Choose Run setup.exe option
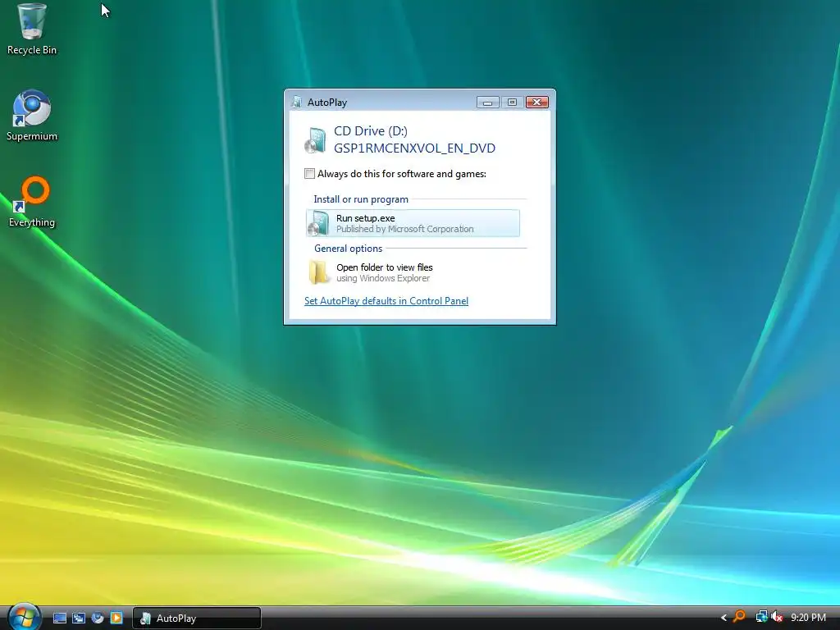Screen dimensions: 840x630 (413, 223)
